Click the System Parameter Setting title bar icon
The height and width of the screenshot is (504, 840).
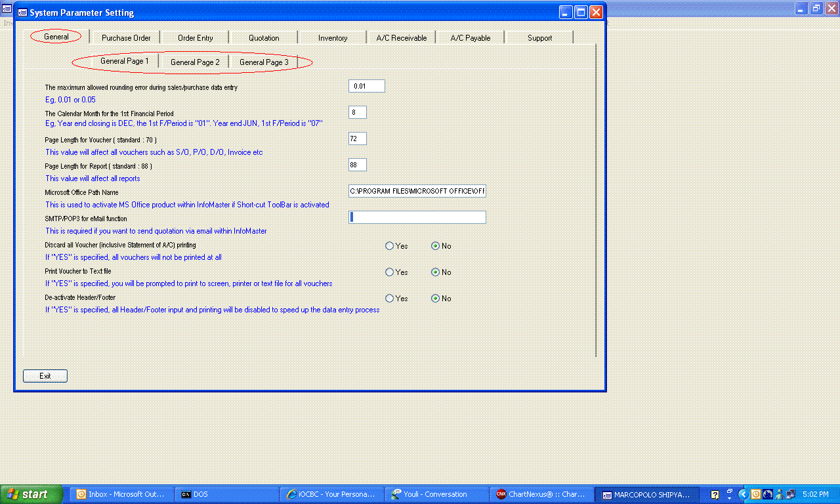point(22,12)
